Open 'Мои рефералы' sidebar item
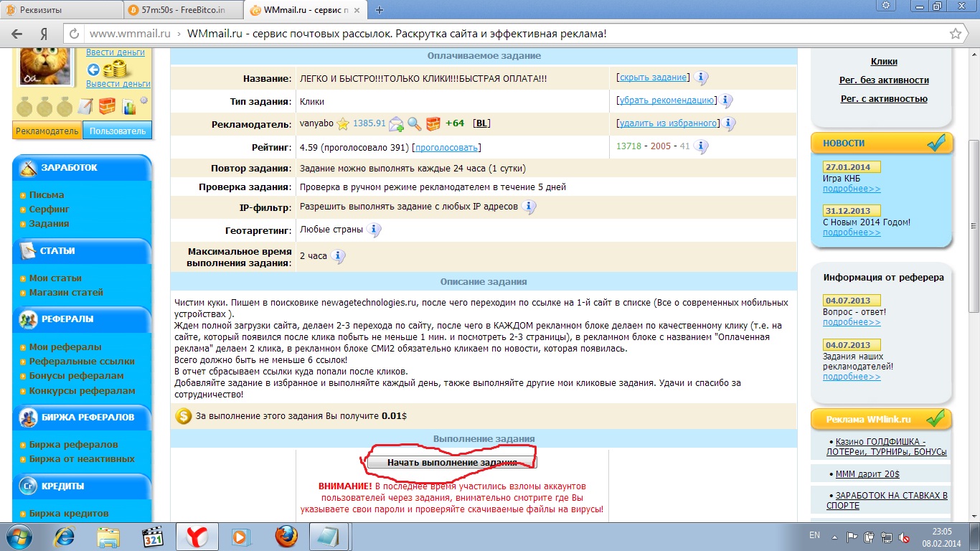This screenshot has width=980, height=551. pyautogui.click(x=65, y=347)
